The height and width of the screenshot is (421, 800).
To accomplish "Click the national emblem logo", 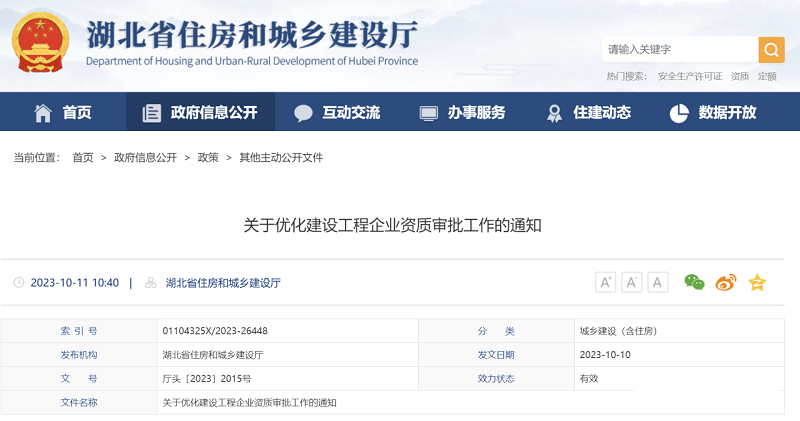I will (x=40, y=42).
